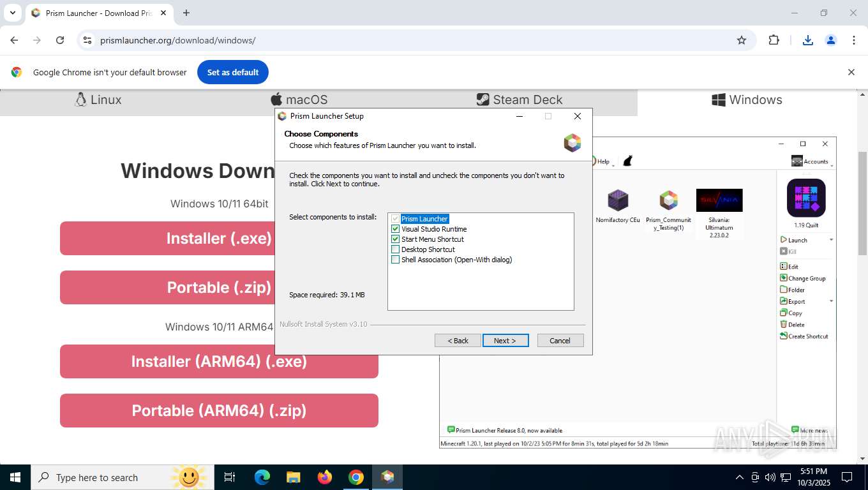Go back with the Back button
The height and width of the screenshot is (490, 868).
(x=458, y=341)
